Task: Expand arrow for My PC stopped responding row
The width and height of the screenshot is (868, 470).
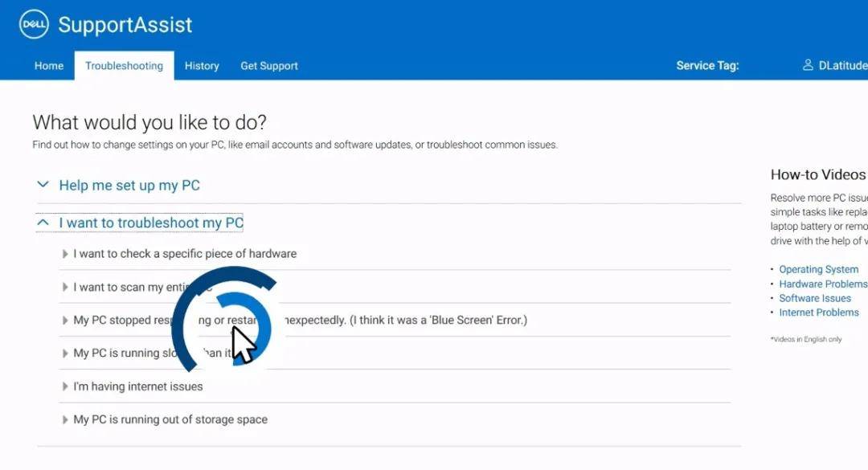Action: point(65,320)
